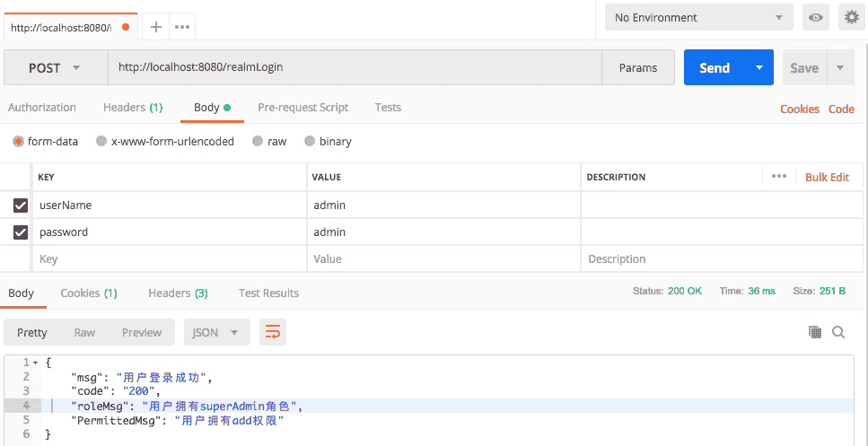Click the request URL input field
Image resolution: width=868 pixels, height=446 pixels.
(x=355, y=67)
